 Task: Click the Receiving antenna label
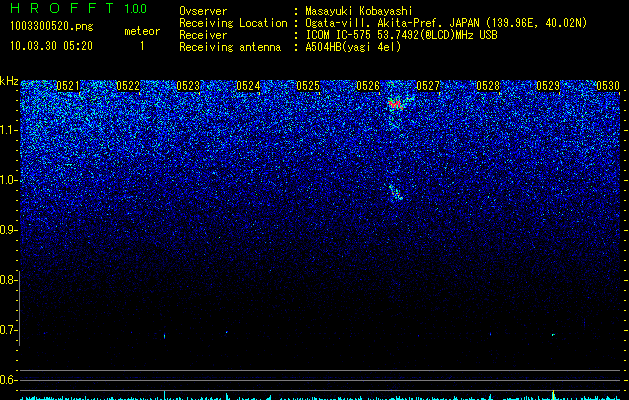click(x=230, y=47)
